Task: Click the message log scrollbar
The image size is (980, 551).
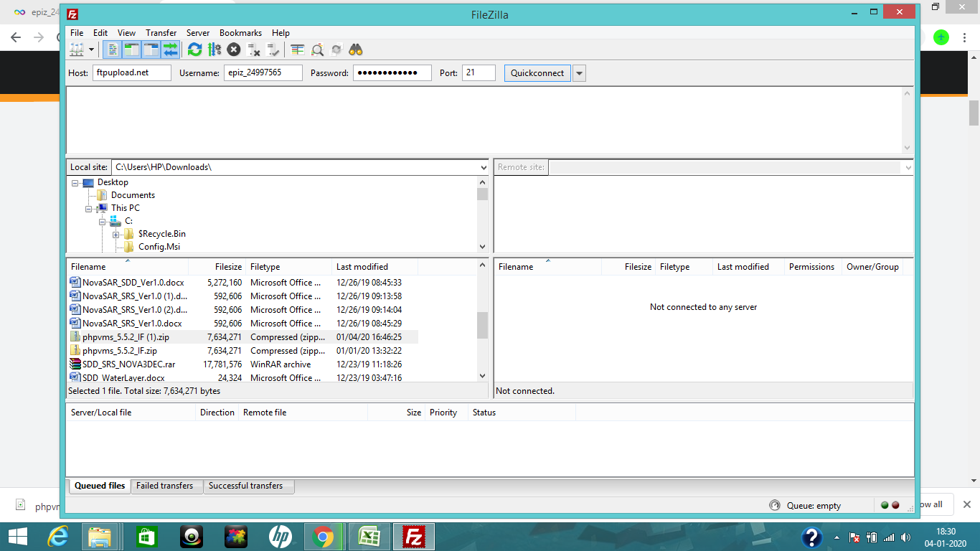Action: 908,121
